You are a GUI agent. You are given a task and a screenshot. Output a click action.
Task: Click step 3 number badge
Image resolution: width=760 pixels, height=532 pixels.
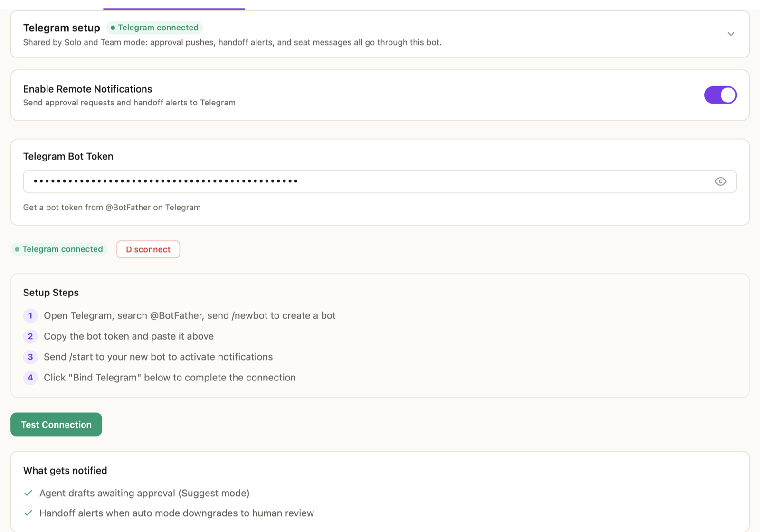[30, 357]
